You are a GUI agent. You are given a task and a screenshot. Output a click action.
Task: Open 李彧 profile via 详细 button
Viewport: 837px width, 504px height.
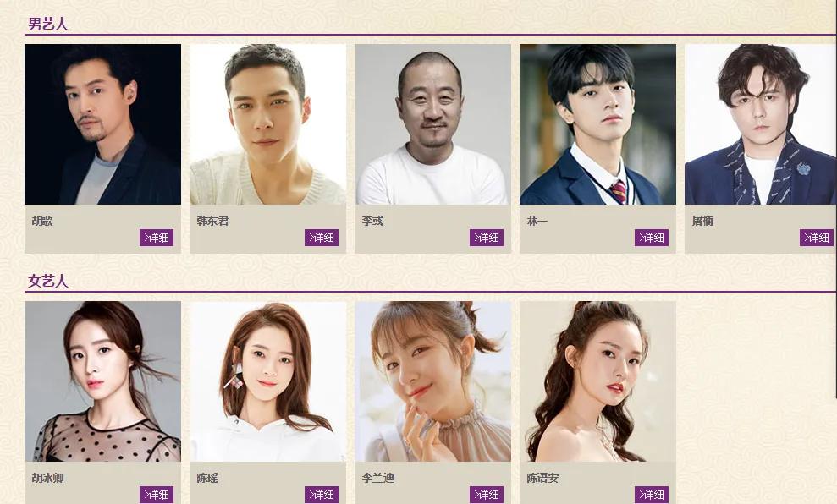(487, 238)
